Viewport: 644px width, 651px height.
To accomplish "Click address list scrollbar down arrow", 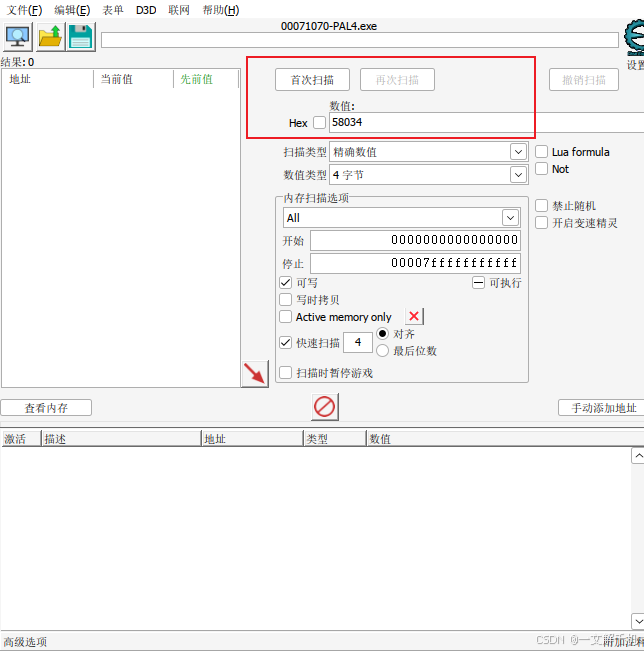I will pos(638,622).
